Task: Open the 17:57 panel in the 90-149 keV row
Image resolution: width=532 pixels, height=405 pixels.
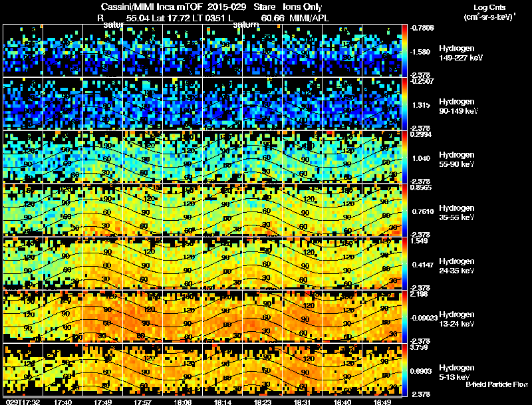Action: coord(142,104)
